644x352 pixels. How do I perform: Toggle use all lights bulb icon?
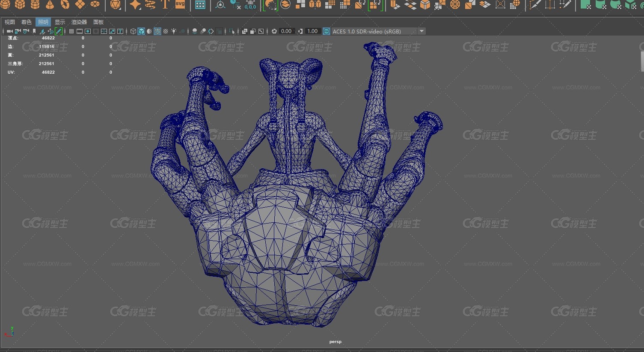174,31
